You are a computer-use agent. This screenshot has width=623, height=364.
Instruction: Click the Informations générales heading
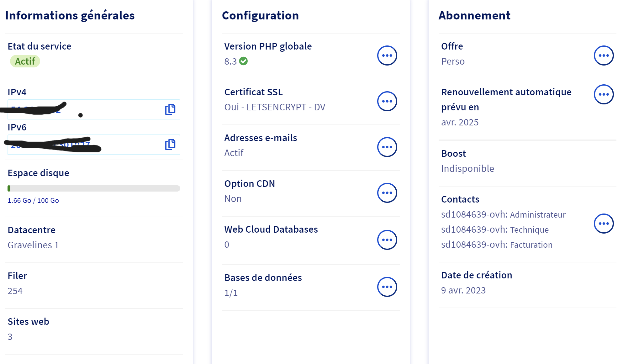70,15
